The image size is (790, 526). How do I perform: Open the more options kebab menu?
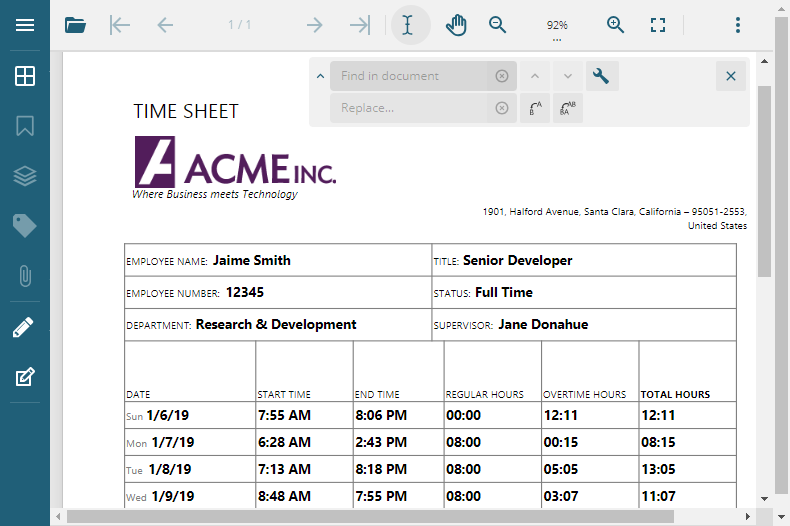[738, 25]
